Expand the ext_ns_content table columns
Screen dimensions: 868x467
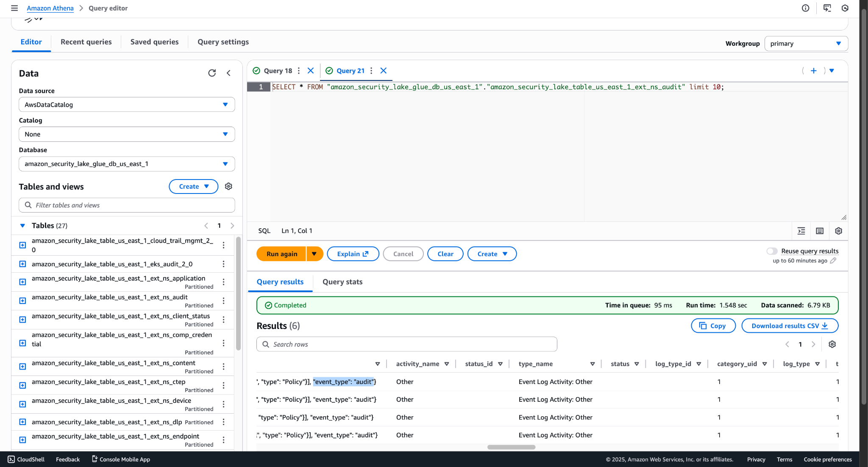pyautogui.click(x=23, y=367)
